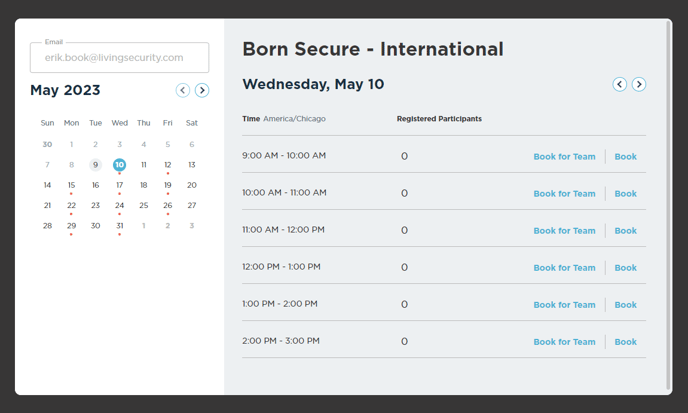Select May 30 in the calendar
The width and height of the screenshot is (688, 413).
[95, 226]
